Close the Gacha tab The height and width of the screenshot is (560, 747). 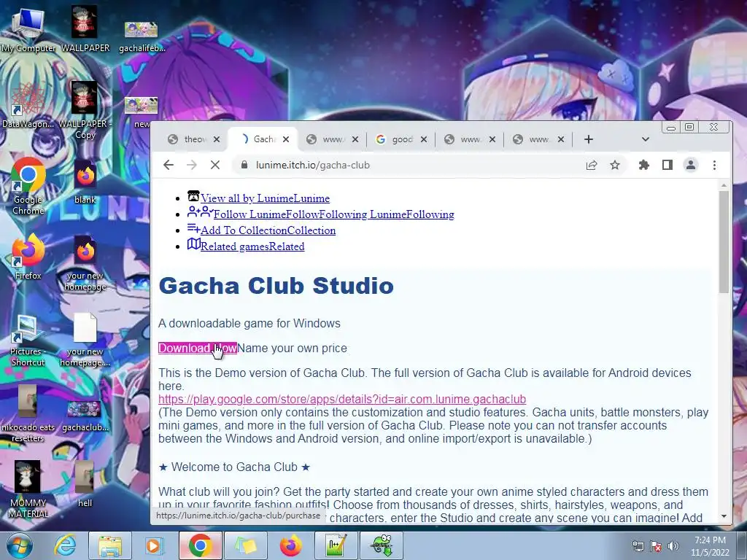(x=286, y=139)
